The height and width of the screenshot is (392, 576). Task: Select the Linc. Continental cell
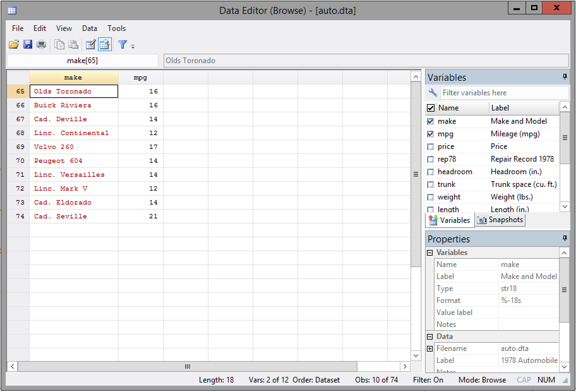coord(74,133)
